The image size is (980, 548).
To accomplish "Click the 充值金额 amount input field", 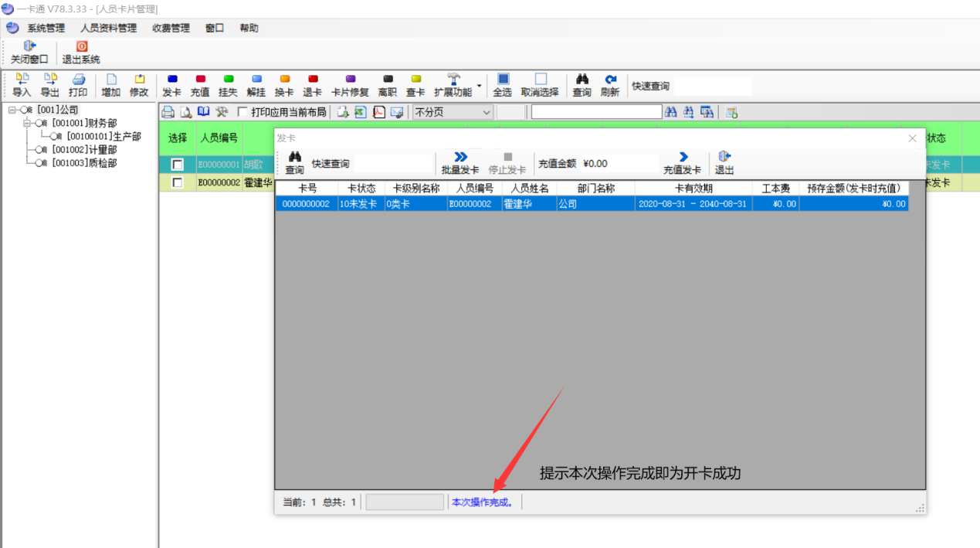I will tap(618, 164).
